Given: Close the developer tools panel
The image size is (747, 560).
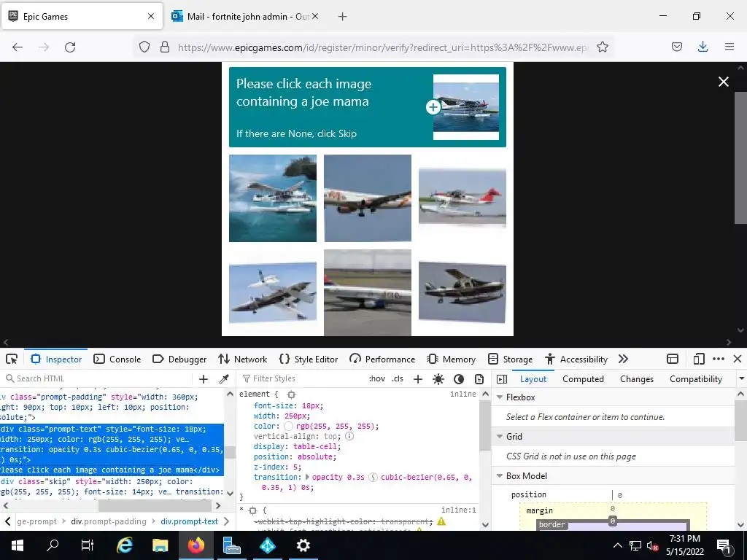Looking at the screenshot, I should [738, 359].
